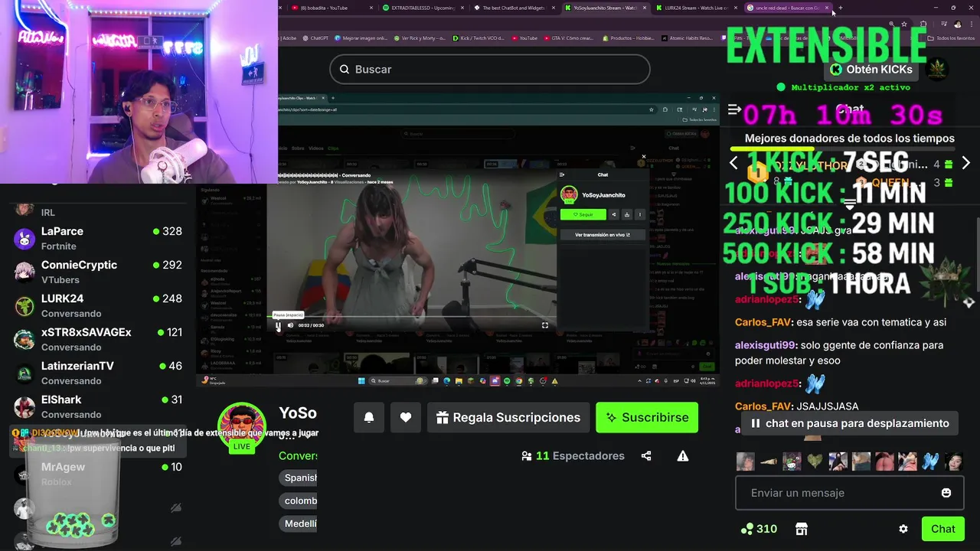Open the browser profile avatar

(x=957, y=24)
